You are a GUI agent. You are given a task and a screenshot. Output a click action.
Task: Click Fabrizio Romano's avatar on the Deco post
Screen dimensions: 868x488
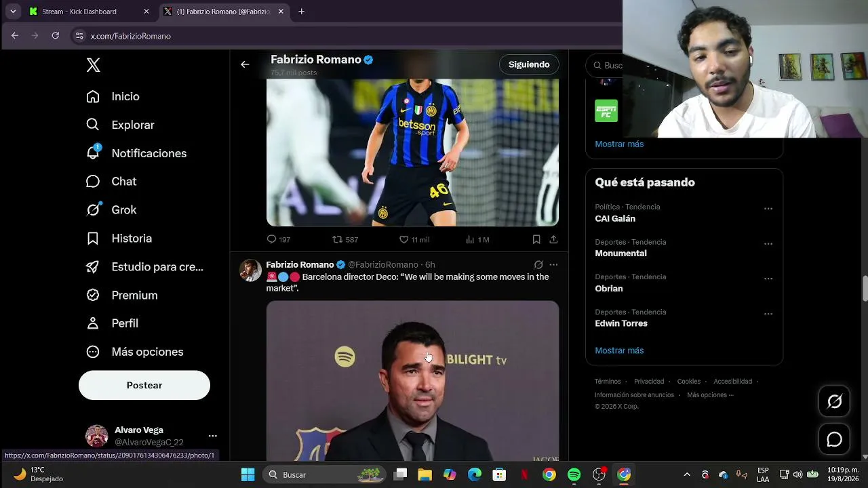click(250, 270)
